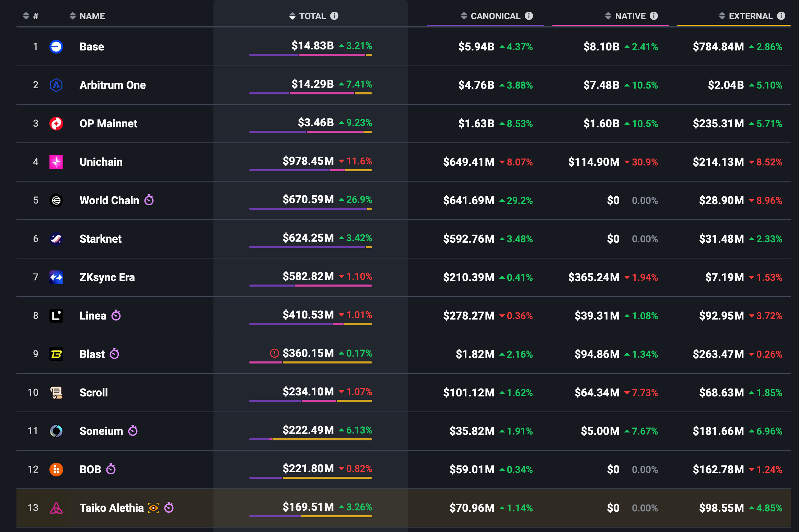Click the Base chain logo icon
The width and height of the screenshot is (799, 532).
[x=56, y=47]
